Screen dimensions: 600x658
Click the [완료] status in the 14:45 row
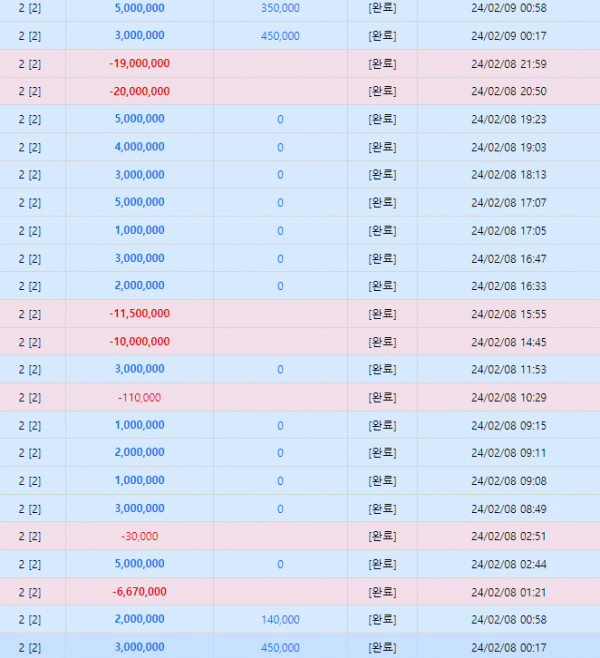click(x=382, y=342)
